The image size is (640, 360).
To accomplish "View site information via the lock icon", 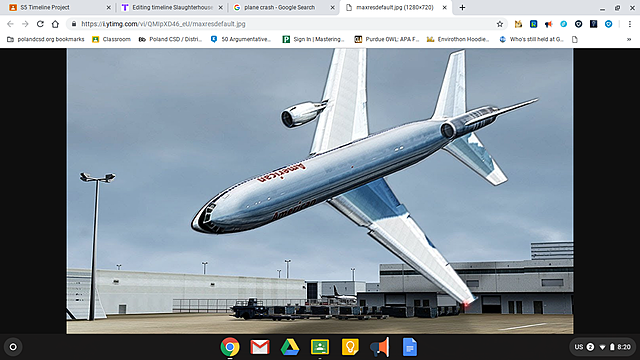I will coord(74,24).
